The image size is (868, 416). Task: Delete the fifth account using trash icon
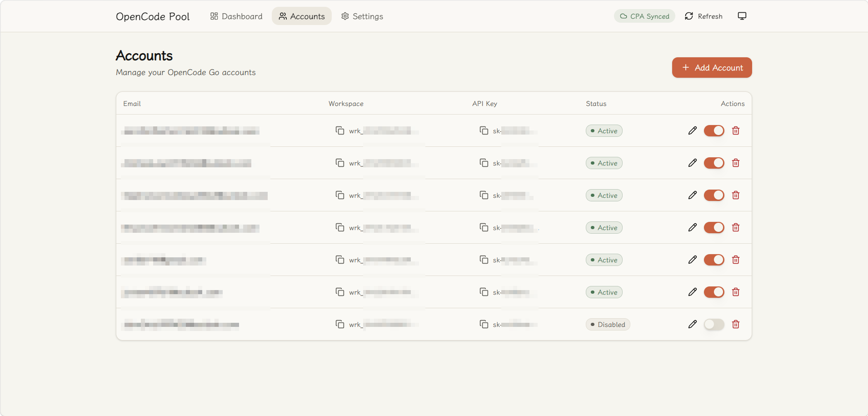tap(736, 260)
